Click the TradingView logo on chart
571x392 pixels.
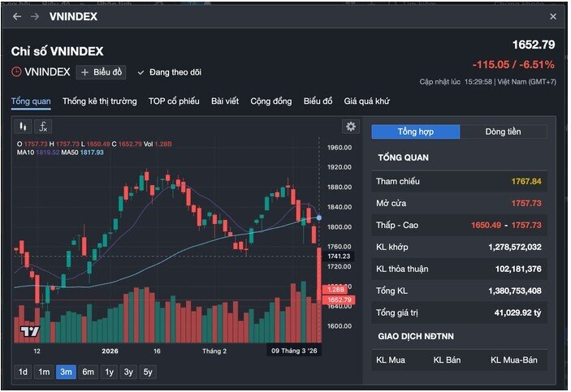pyautogui.click(x=29, y=331)
